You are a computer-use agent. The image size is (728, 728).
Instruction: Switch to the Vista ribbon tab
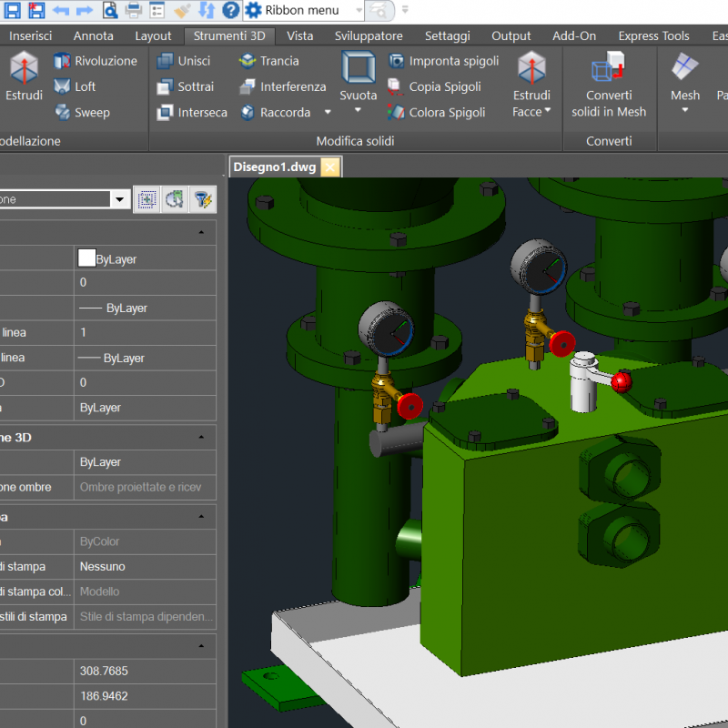pyautogui.click(x=299, y=36)
